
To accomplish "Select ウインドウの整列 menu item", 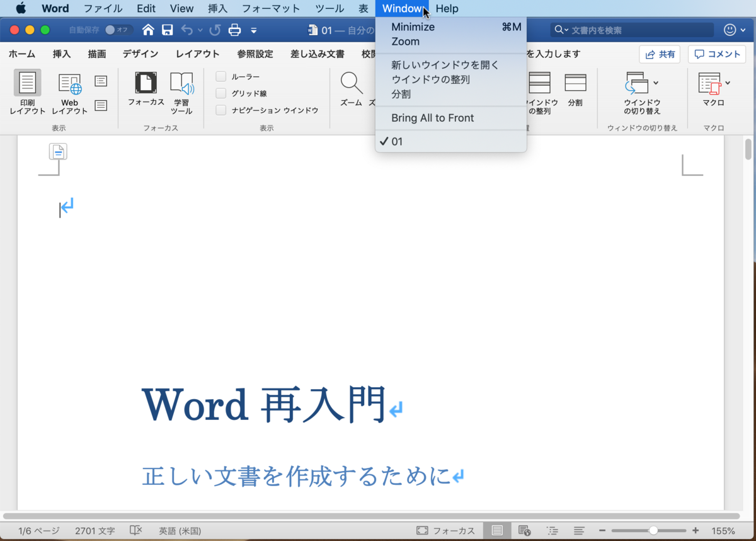I will click(451, 79).
